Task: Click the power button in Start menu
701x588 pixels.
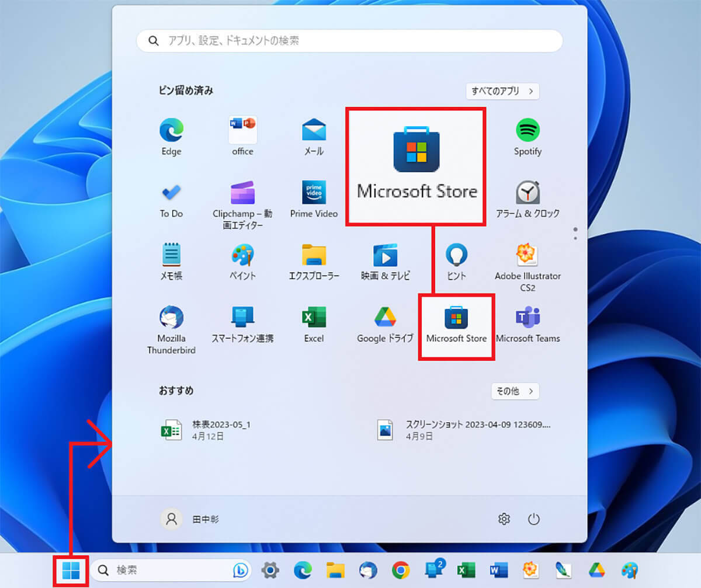Action: 533,519
